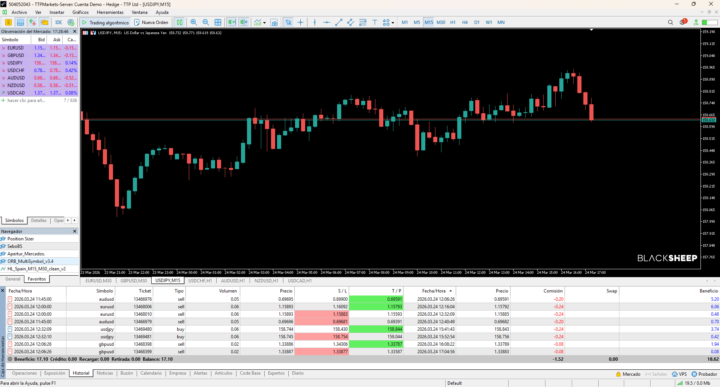This screenshot has height=387, width=720.
Task: Click the Zoom In magnifier icon
Action: tap(193, 22)
